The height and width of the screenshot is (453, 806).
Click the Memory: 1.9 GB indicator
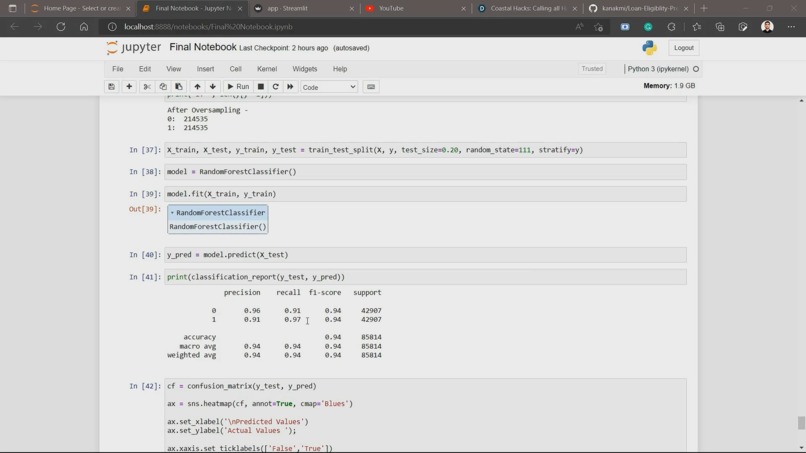(669, 86)
